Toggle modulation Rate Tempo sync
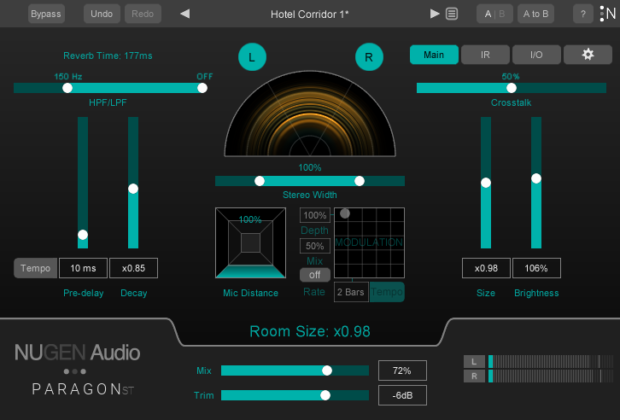The width and height of the screenshot is (620, 420). tap(387, 292)
